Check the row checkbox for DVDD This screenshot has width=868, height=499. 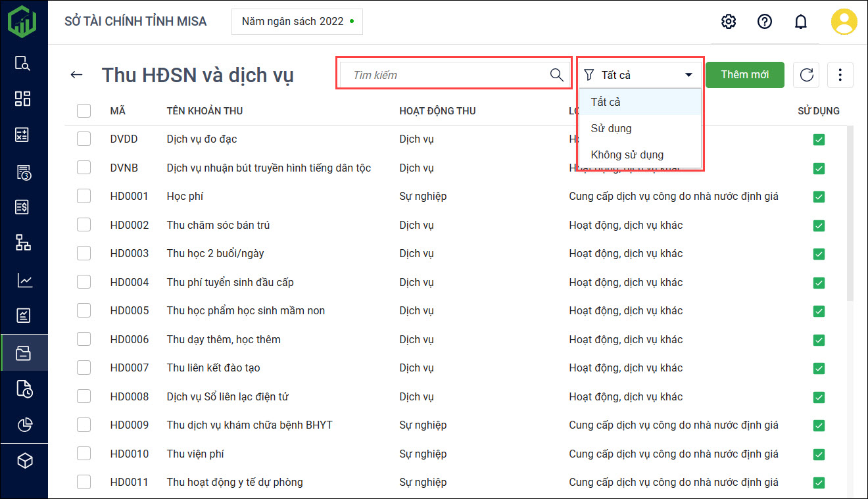pos(84,139)
